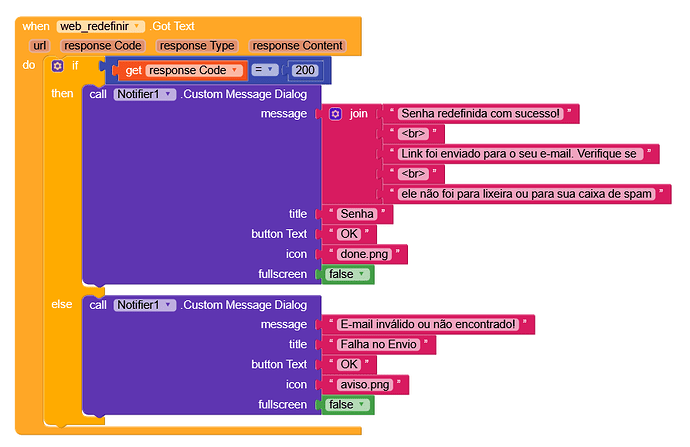
Task: Edit the OK button text in then block
Action: pos(349,234)
